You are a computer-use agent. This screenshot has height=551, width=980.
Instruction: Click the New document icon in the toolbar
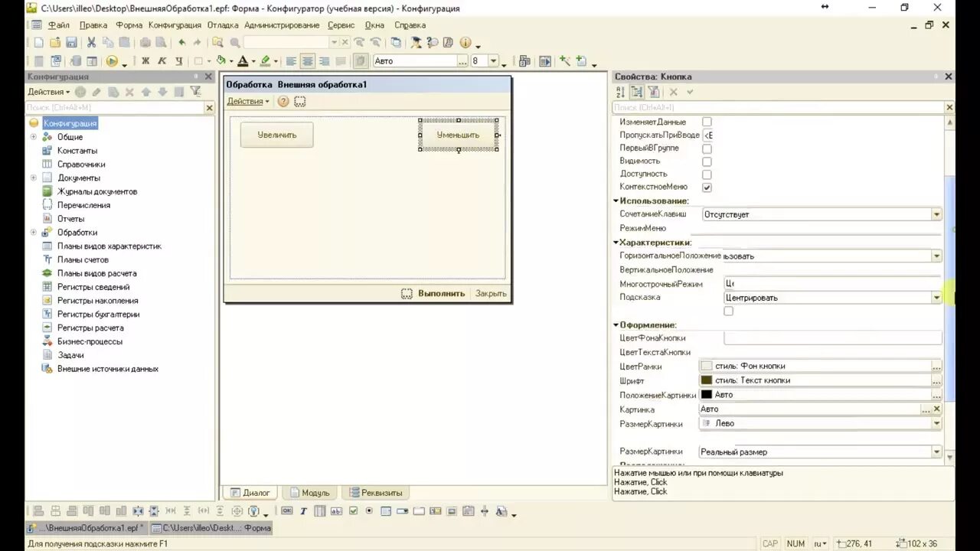click(x=38, y=43)
